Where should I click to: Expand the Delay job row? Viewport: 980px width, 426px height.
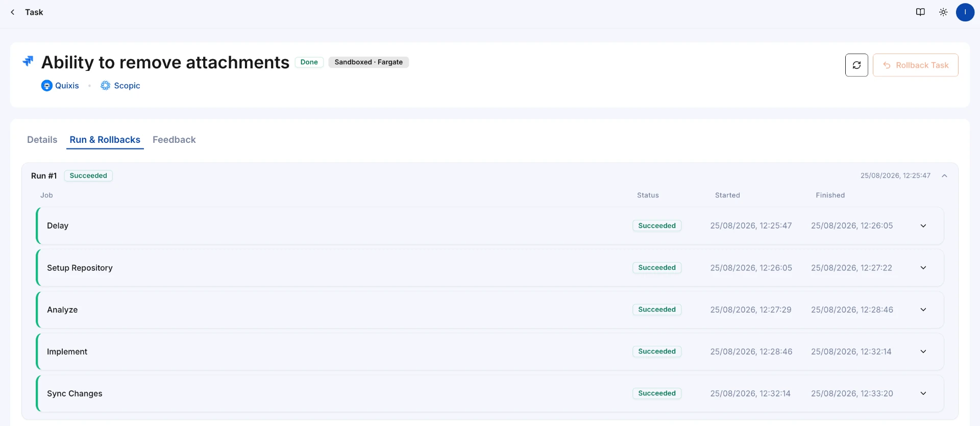pos(923,226)
